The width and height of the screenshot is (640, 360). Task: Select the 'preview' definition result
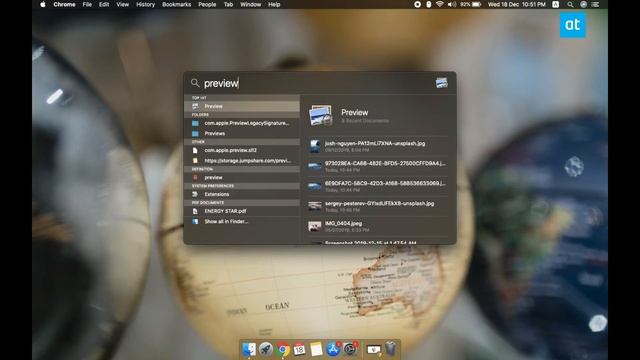tap(242, 178)
